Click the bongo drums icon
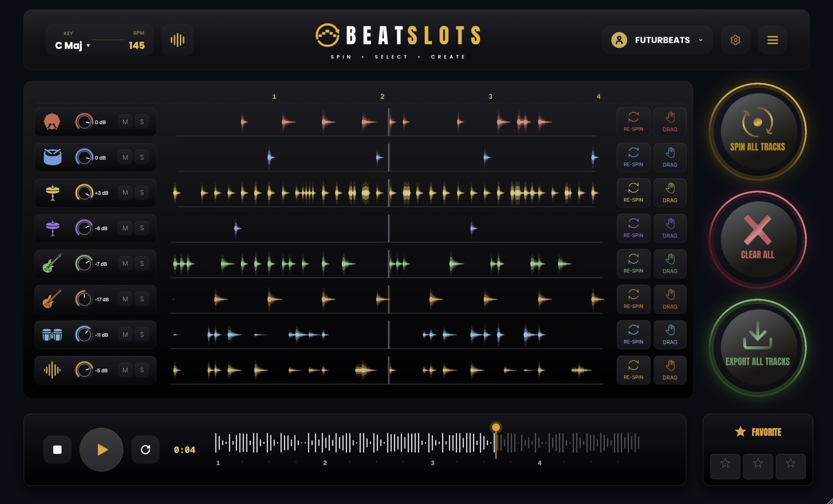Viewport: 833px width, 504px height. 52,335
